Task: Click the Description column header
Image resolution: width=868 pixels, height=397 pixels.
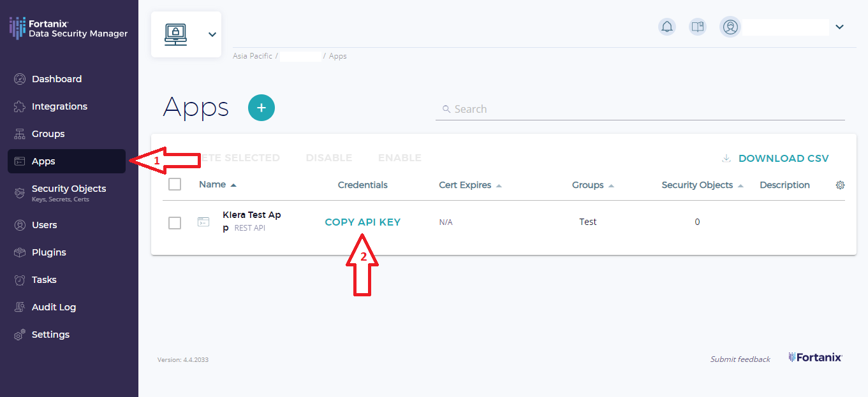Action: point(784,185)
